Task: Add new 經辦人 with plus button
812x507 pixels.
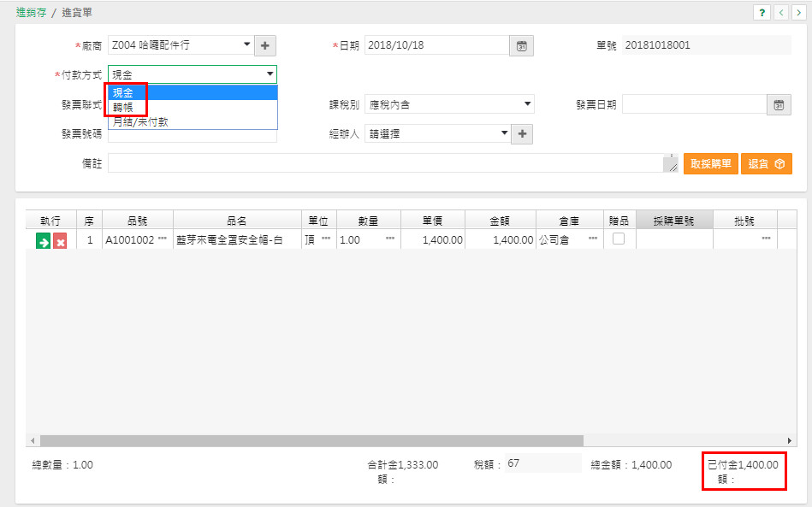Action: (522, 134)
